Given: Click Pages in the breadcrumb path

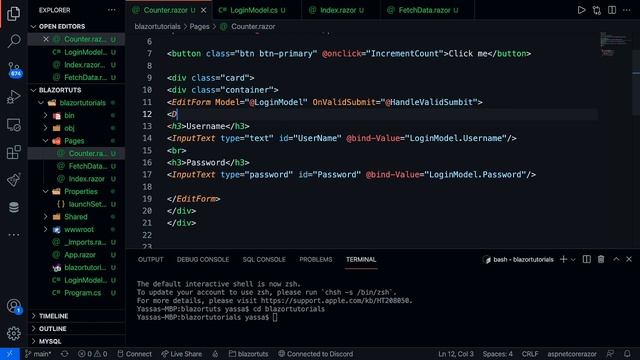Looking at the screenshot, I should point(199,27).
